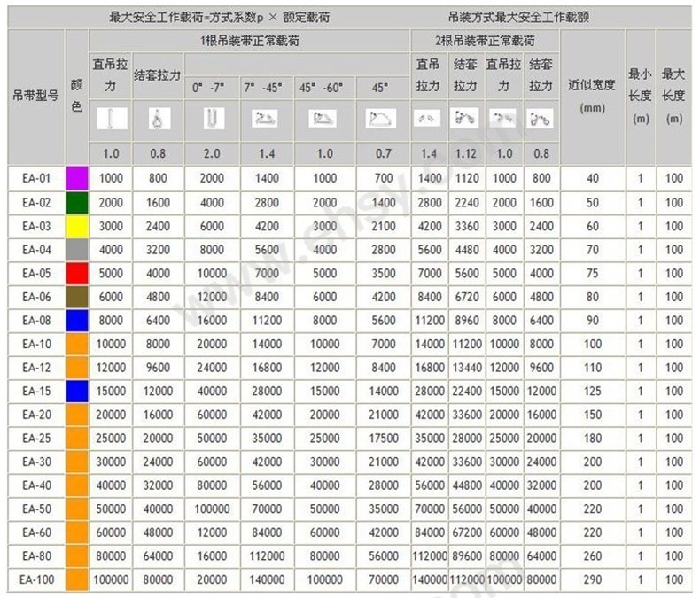Click the 吊带型号 column header

click(35, 96)
